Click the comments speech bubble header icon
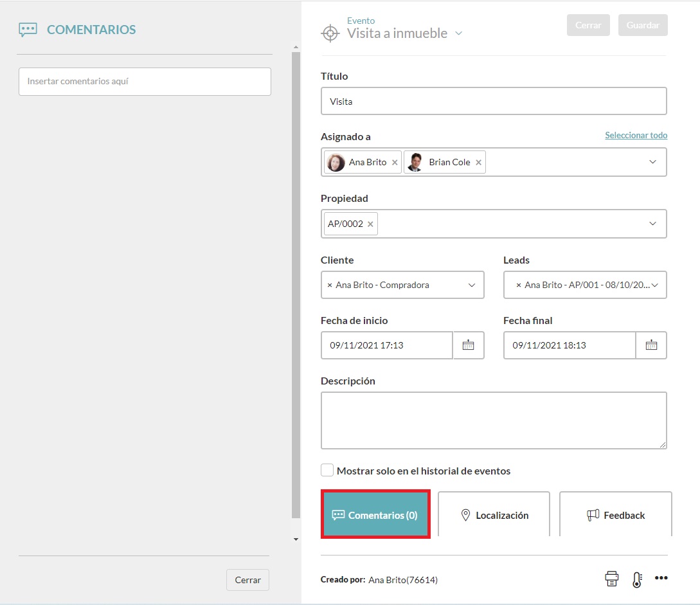Screen dimensions: 700x605 (x=28, y=30)
